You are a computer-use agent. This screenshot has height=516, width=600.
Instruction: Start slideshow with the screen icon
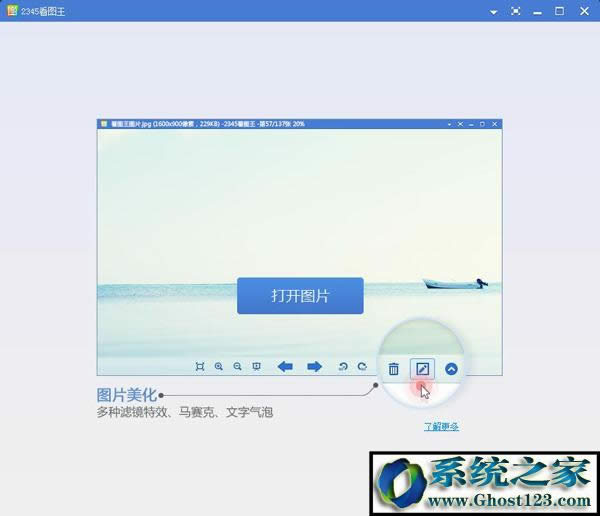[256, 367]
